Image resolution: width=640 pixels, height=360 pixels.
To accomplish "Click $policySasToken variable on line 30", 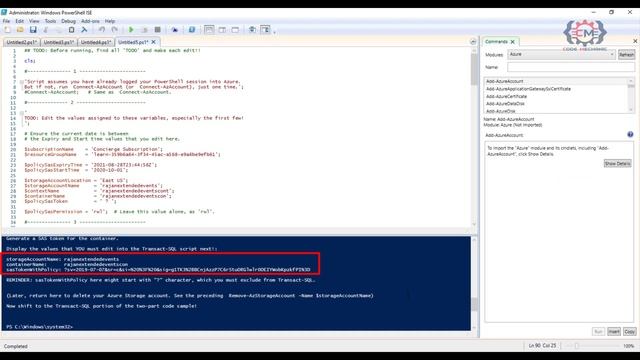I will pyautogui.click(x=46, y=201).
